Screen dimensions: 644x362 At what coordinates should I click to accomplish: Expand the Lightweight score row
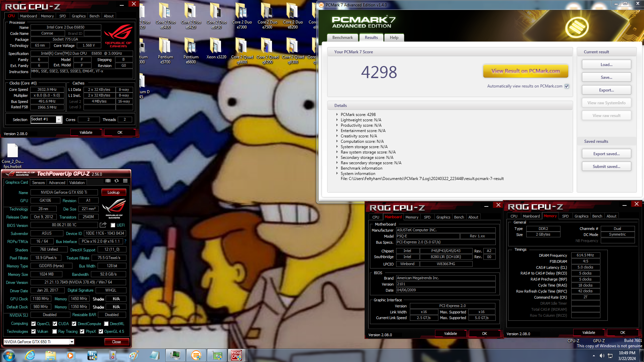pos(337,120)
